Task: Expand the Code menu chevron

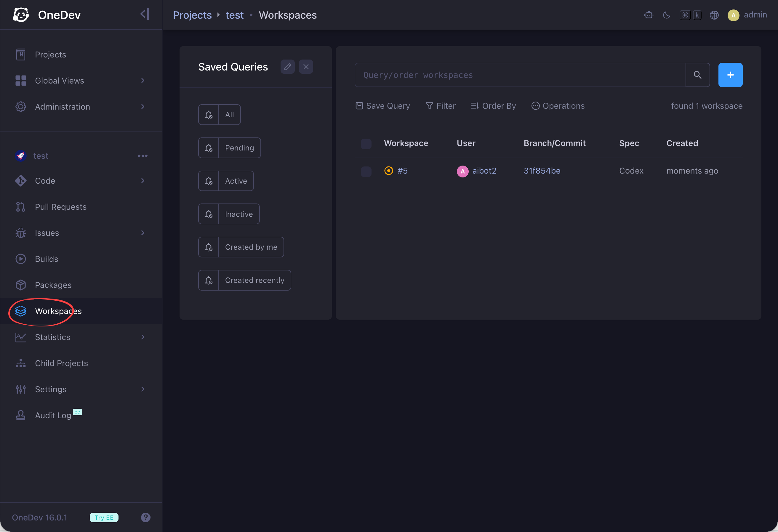Action: (143, 181)
